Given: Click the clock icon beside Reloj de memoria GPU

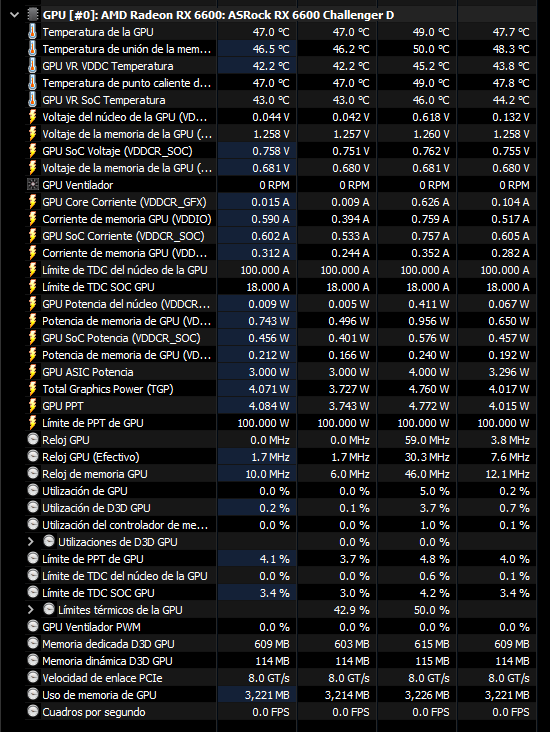Looking at the screenshot, I should pyautogui.click(x=33, y=473).
